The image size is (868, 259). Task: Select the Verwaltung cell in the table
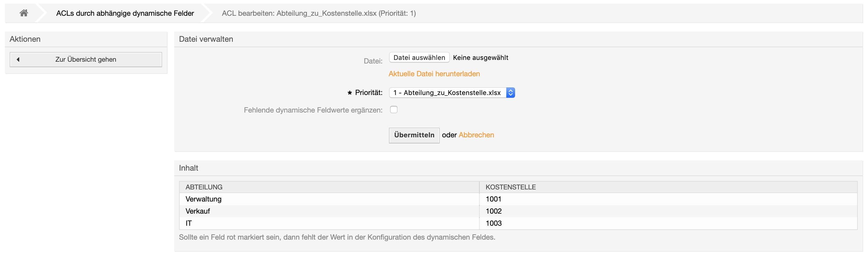click(204, 199)
